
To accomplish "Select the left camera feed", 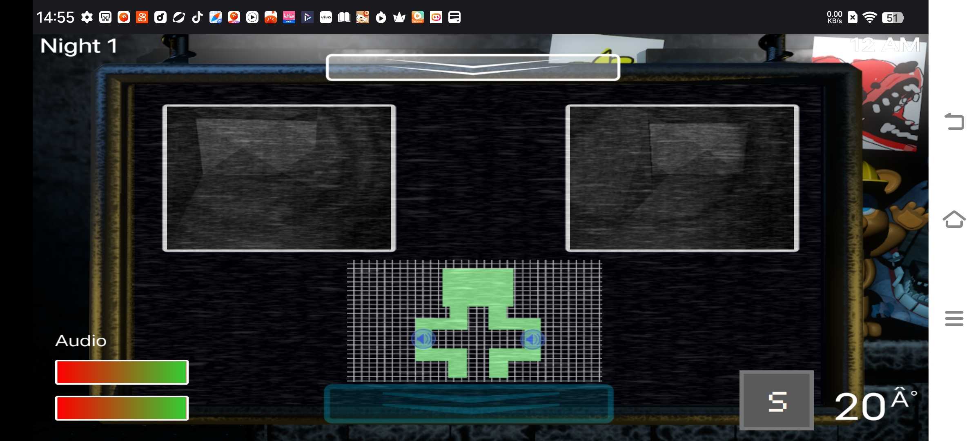I will tap(279, 178).
